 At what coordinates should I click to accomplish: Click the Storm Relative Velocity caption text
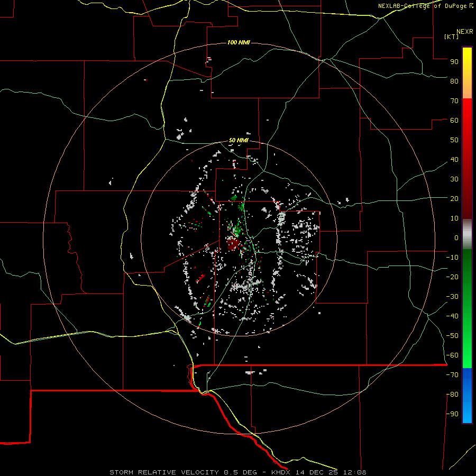click(238, 472)
